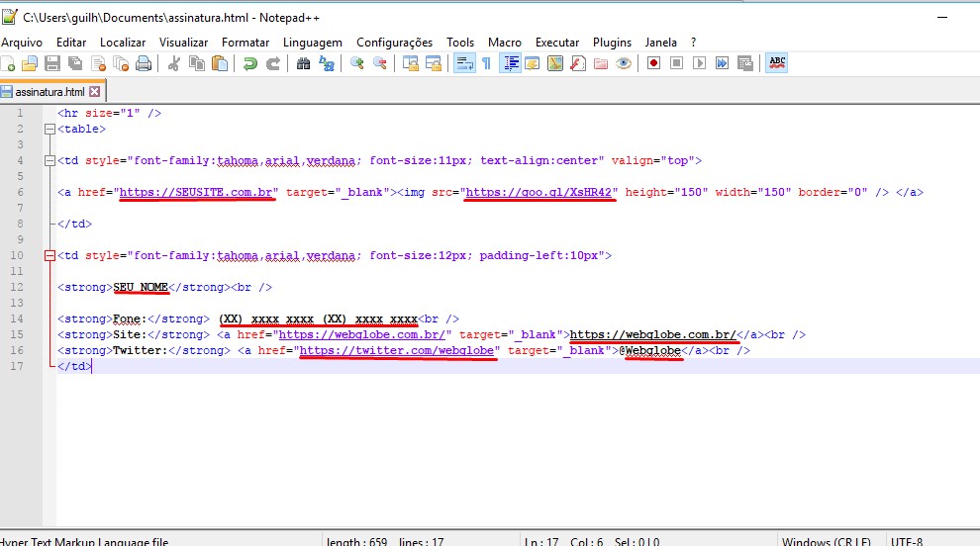This screenshot has height=546, width=980.
Task: Click the https://SEUSITE.com.br link text
Action: coord(196,193)
